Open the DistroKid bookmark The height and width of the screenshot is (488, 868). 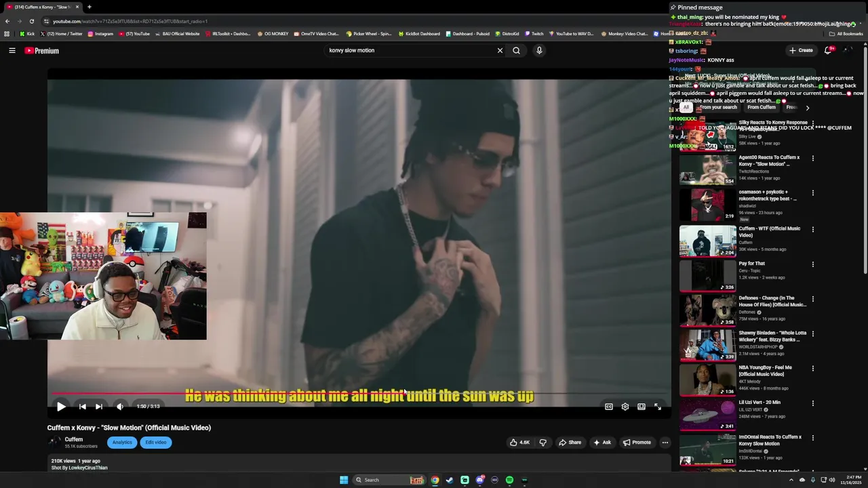507,33
